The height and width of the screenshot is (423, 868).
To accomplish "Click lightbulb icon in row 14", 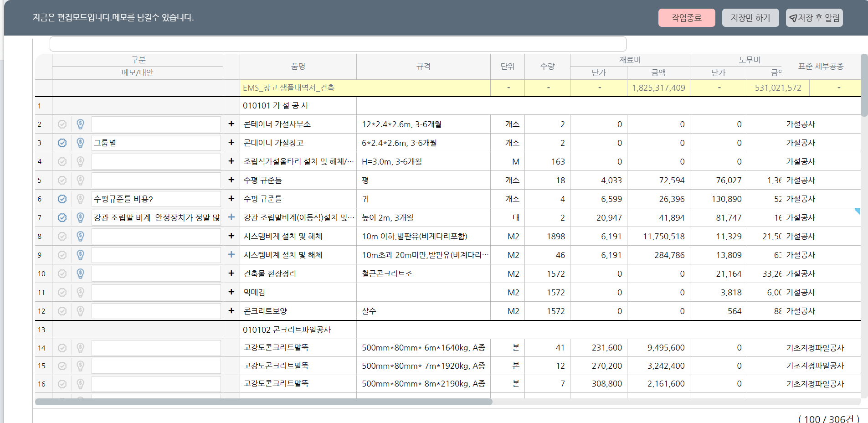I will point(81,348).
